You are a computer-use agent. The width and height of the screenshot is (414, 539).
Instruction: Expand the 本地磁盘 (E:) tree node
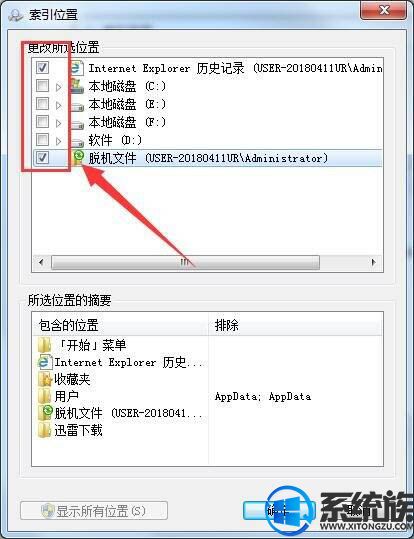(58, 105)
